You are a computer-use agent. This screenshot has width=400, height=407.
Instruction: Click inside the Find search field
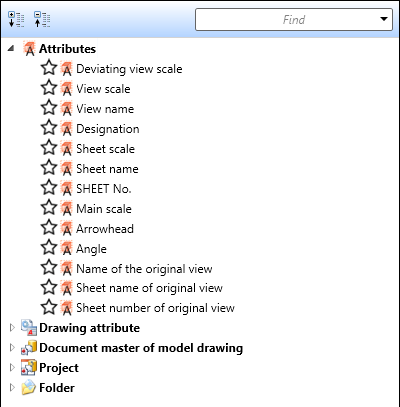coord(287,20)
